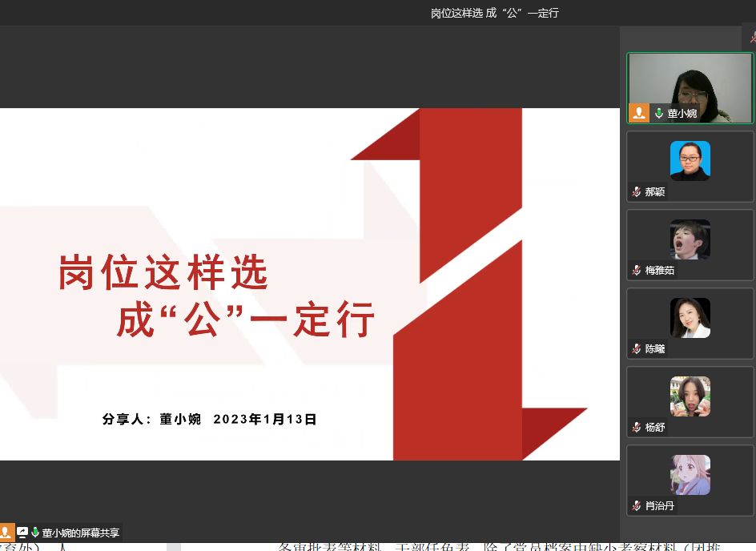Click the orange host icon at bottom-left corner
This screenshot has width=756, height=551.
(x=6, y=532)
